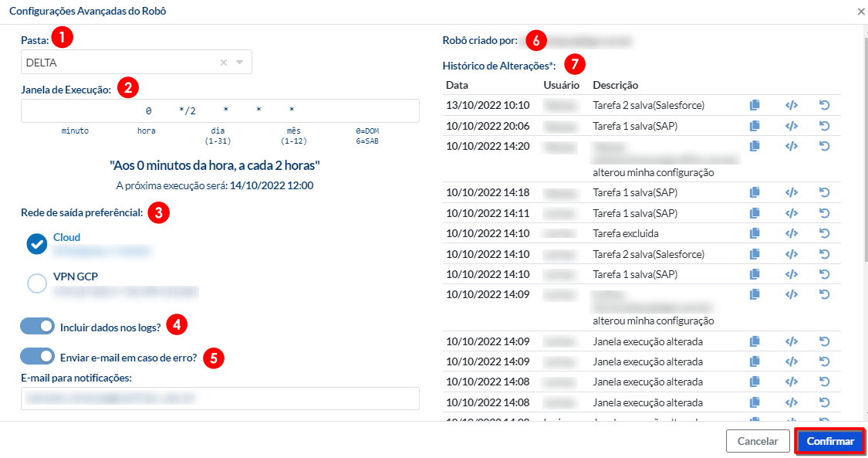Image resolution: width=868 pixels, height=458 pixels.
Task: Expand the Pasta dropdown arrow
Action: tap(240, 62)
